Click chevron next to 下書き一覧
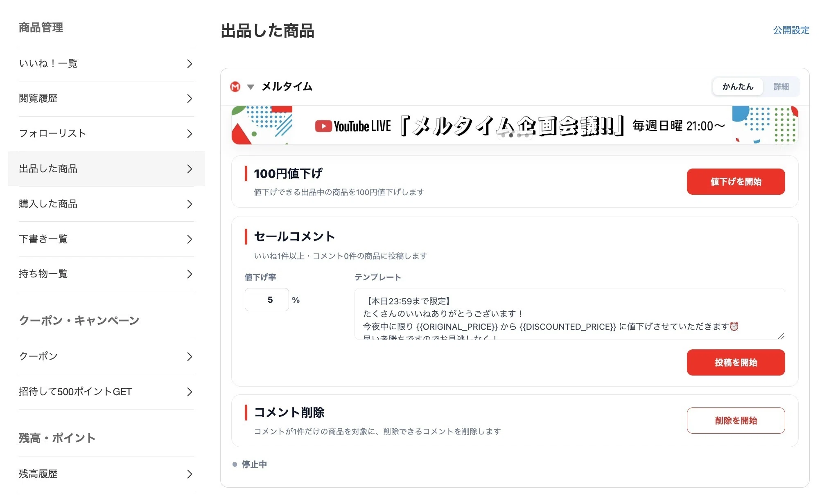Screen dimensions: 822x504 (x=190, y=239)
